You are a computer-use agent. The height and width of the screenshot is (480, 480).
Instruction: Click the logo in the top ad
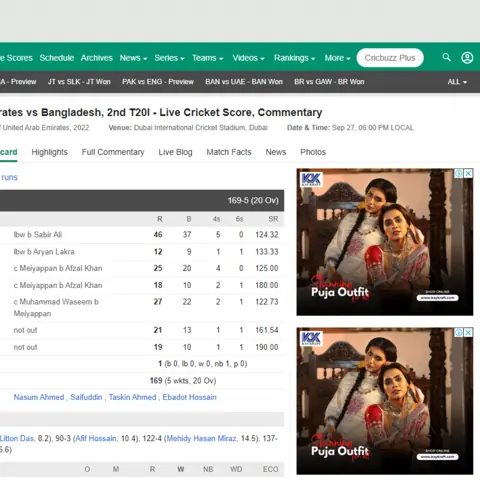point(311,180)
